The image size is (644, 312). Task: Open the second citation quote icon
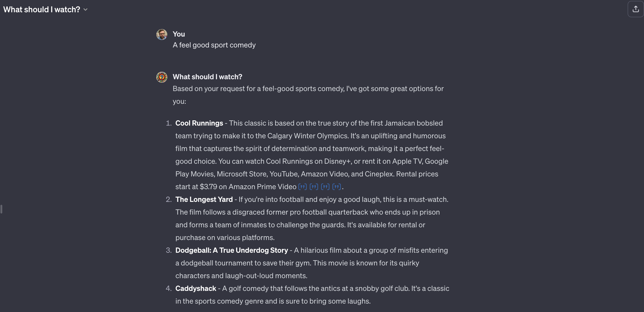[x=314, y=187]
